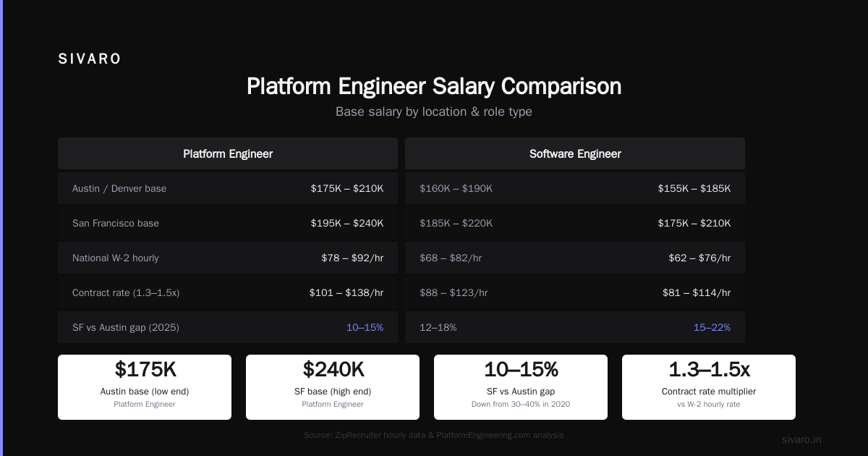The image size is (868, 456).
Task: Click the Austin / Denver base row label
Action: 119,188
